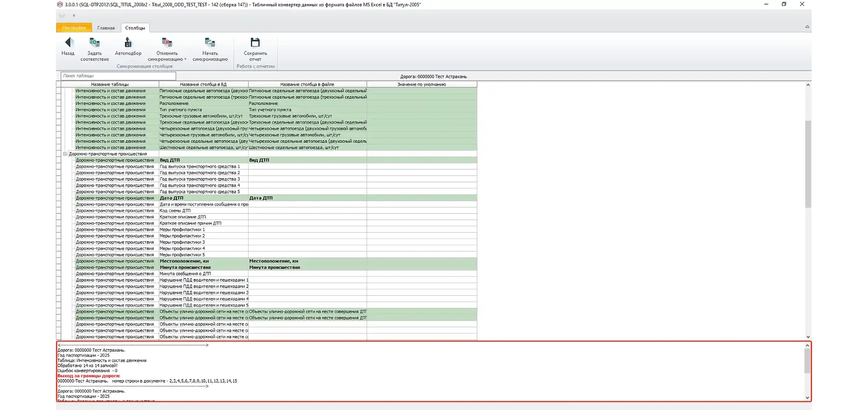The image size is (868, 410).
Task: Switch to the Главная tab
Action: pyautogui.click(x=106, y=28)
